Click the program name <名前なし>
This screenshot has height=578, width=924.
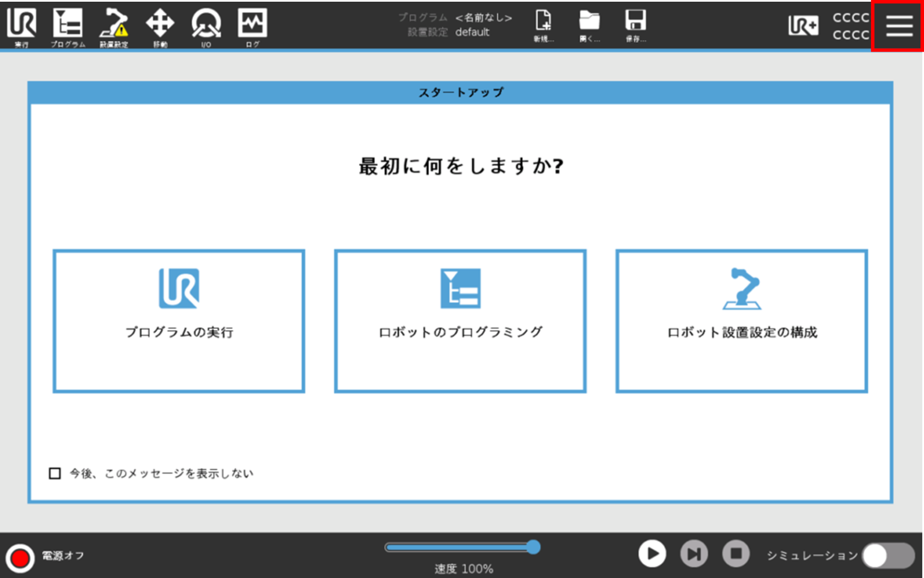coord(484,19)
